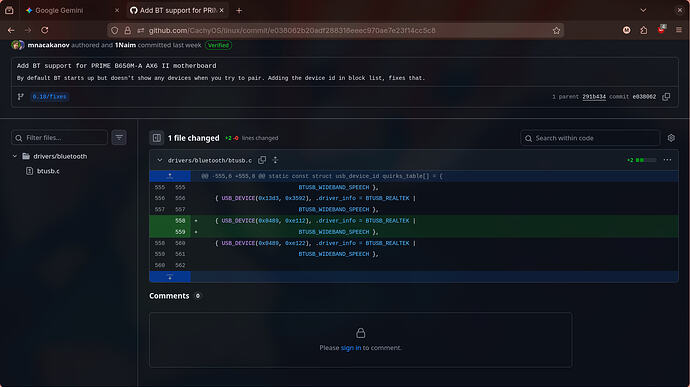Click the commit title about PRIME B650M-A
Image resolution: width=690 pixels, height=387 pixels.
[117, 66]
